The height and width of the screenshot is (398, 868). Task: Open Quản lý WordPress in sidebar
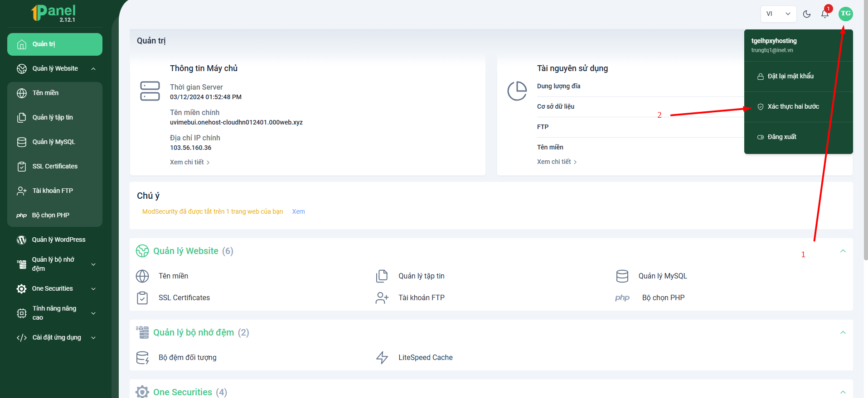click(x=55, y=240)
